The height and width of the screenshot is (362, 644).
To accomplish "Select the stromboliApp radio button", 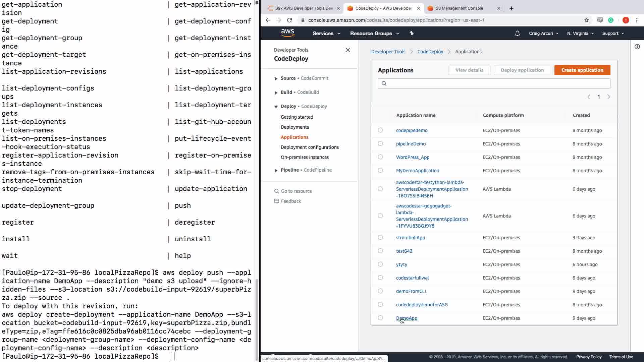I will (380, 237).
